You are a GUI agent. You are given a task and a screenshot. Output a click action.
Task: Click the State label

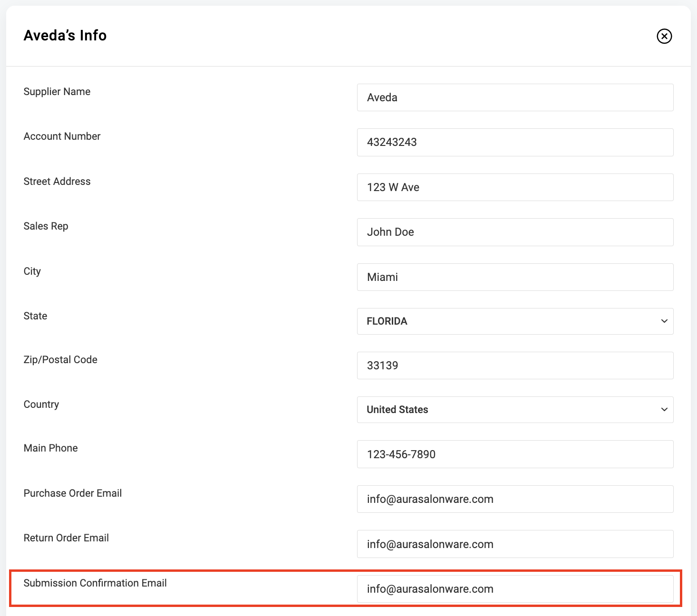pos(36,316)
